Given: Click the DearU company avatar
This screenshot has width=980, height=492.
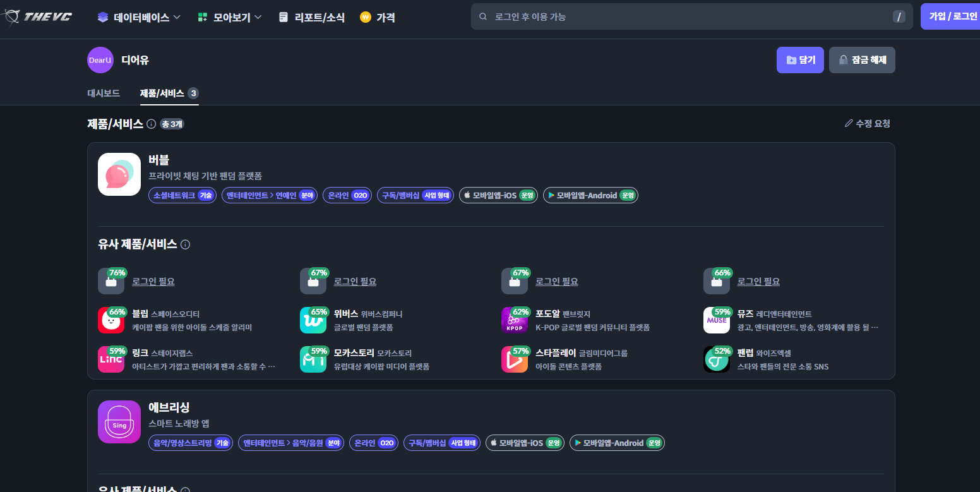Looking at the screenshot, I should [100, 60].
